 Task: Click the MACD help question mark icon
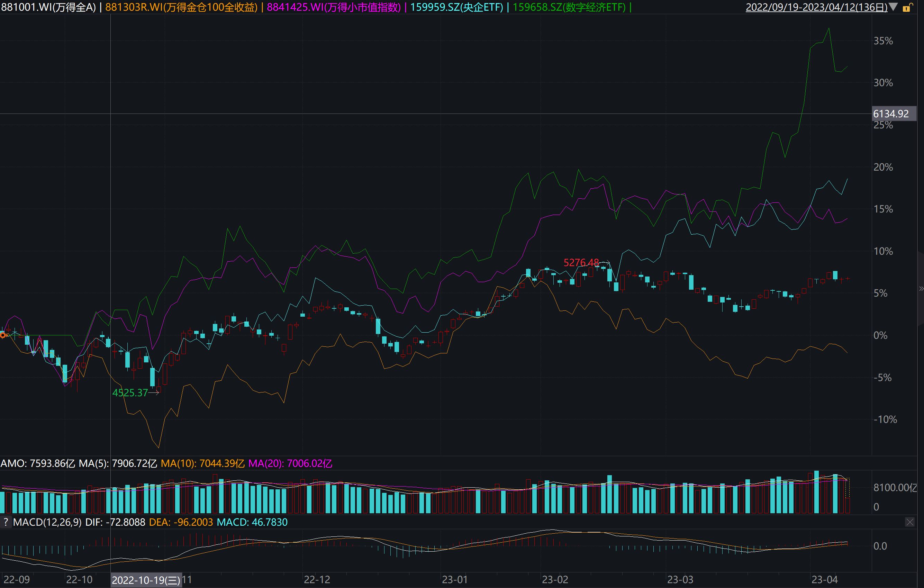(x=6, y=522)
